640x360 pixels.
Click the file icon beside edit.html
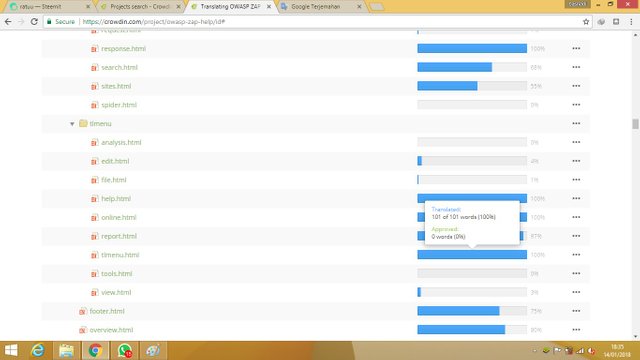click(x=94, y=162)
